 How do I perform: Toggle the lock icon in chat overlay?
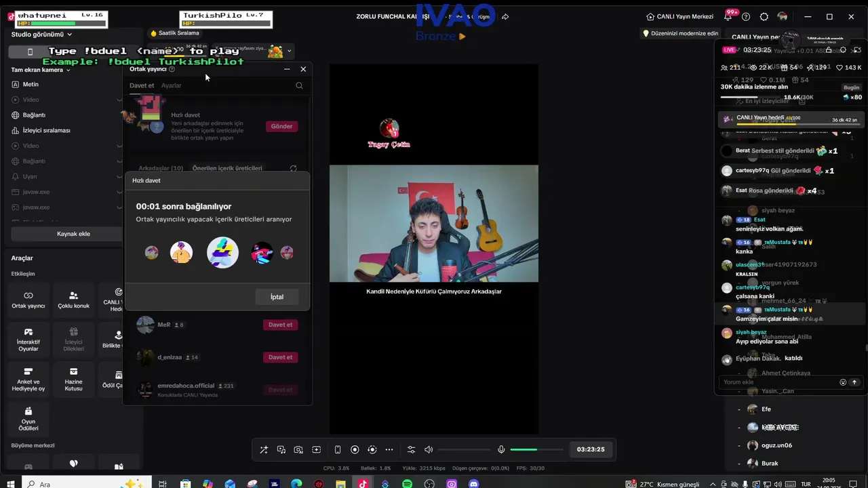[829, 50]
